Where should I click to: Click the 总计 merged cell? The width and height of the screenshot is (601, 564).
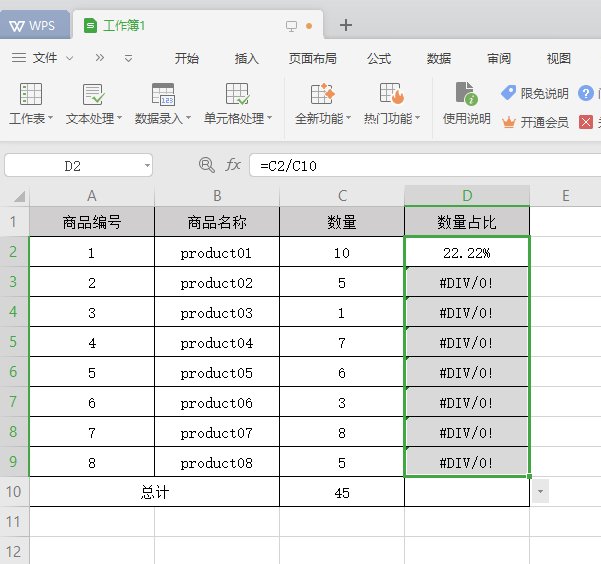pyautogui.click(x=154, y=492)
